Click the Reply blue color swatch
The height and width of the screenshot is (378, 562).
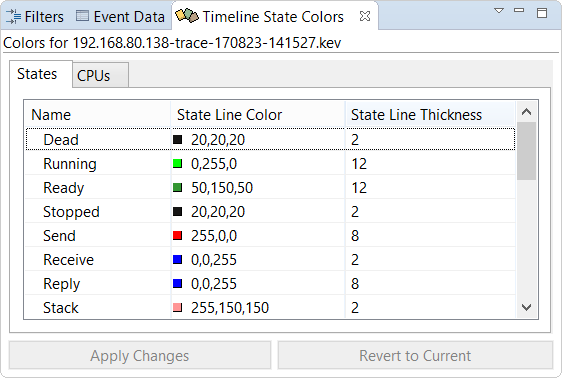point(177,284)
